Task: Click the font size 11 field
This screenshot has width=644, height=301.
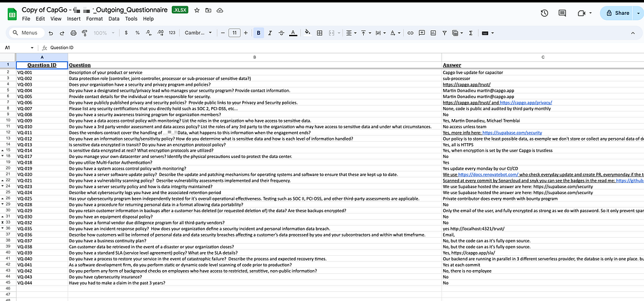Action: [234, 33]
